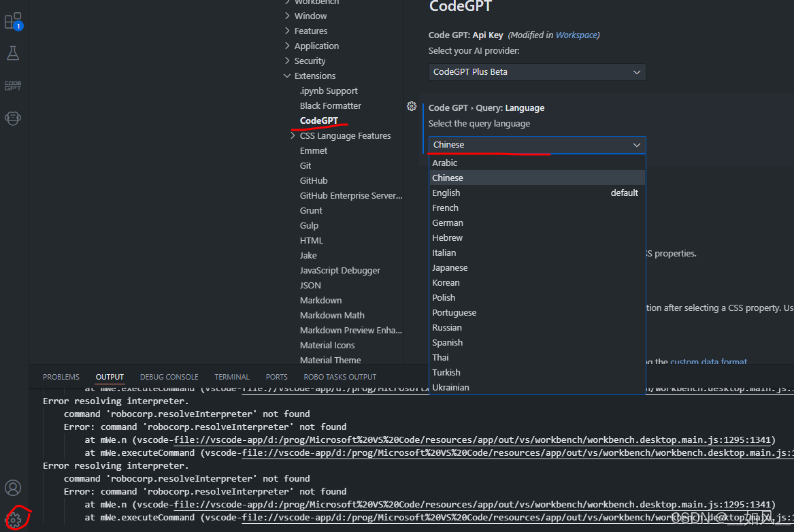This screenshot has width=794, height=532.
Task: Switch to the PROBLEMS tab
Action: click(x=61, y=377)
